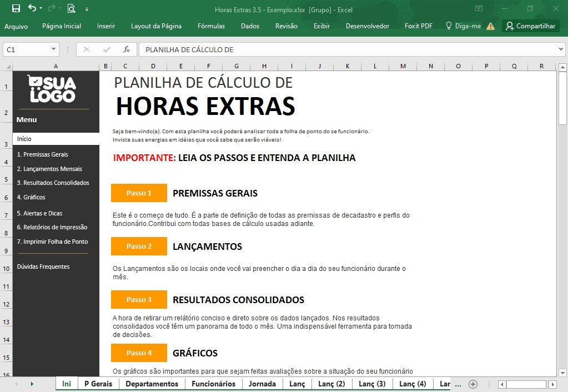Open the Lanç sheet tab
Image resolution: width=568 pixels, height=392 pixels.
pos(297,384)
